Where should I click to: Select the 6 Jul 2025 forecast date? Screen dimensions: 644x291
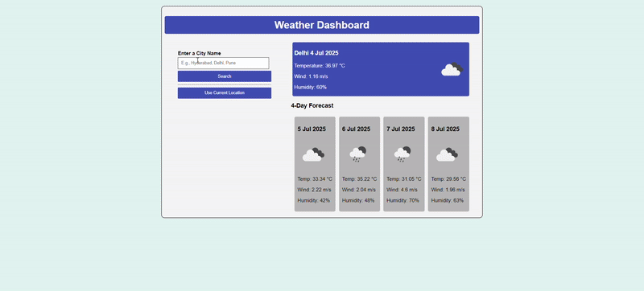pyautogui.click(x=356, y=129)
